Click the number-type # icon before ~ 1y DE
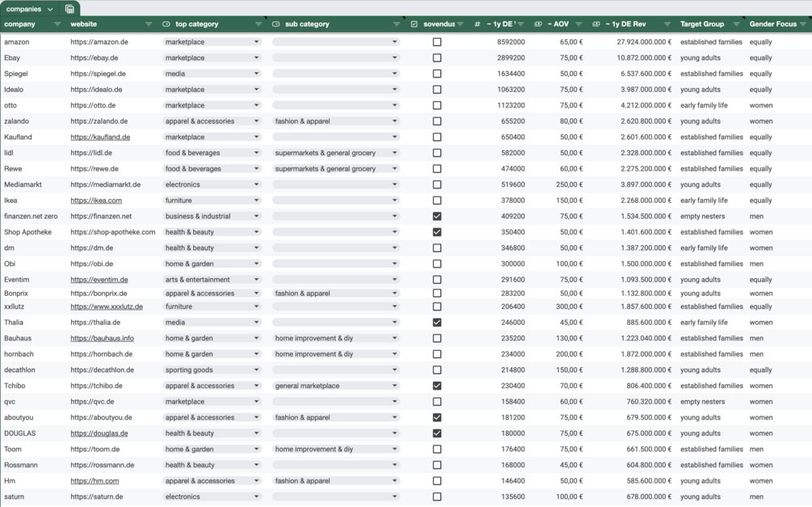Viewport: 812px width, 507px height. (x=478, y=24)
